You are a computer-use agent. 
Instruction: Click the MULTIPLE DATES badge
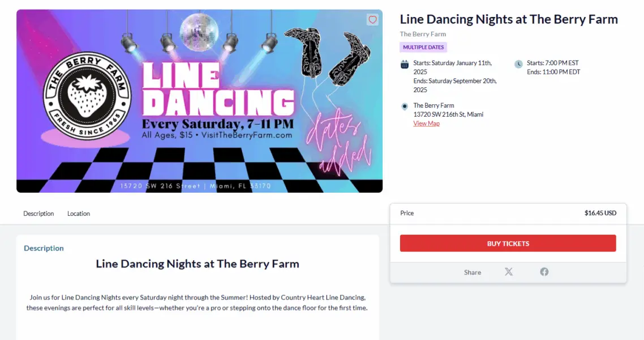pos(423,47)
